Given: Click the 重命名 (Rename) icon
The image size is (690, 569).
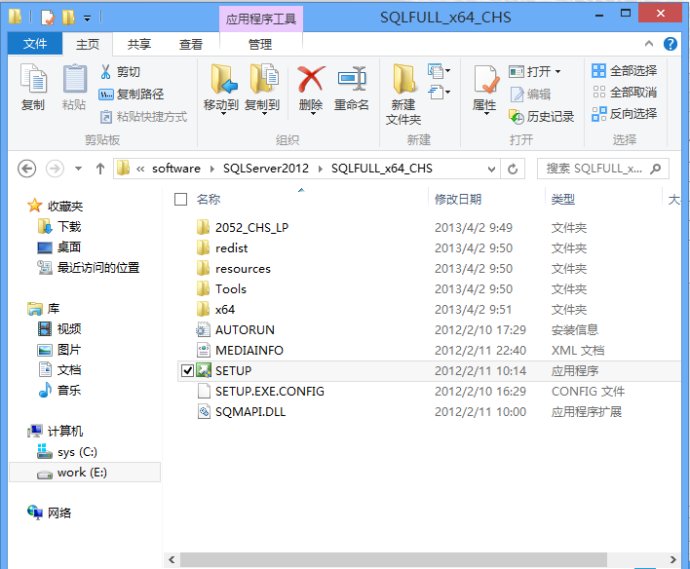Looking at the screenshot, I should click(x=351, y=87).
